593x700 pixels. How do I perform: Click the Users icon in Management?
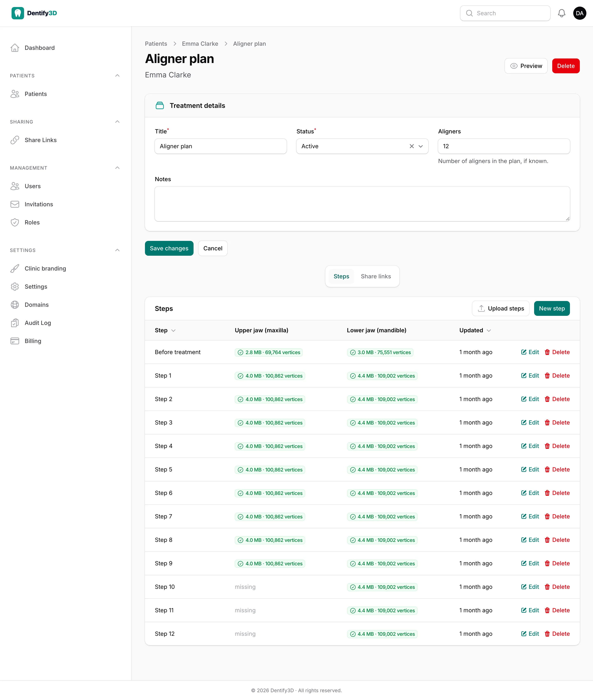(x=15, y=186)
